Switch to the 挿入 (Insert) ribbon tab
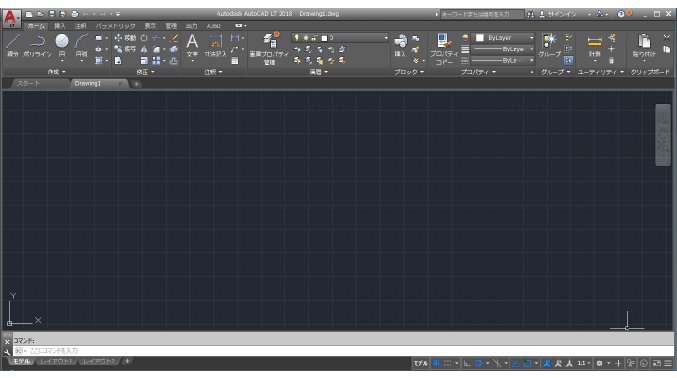 (60, 26)
